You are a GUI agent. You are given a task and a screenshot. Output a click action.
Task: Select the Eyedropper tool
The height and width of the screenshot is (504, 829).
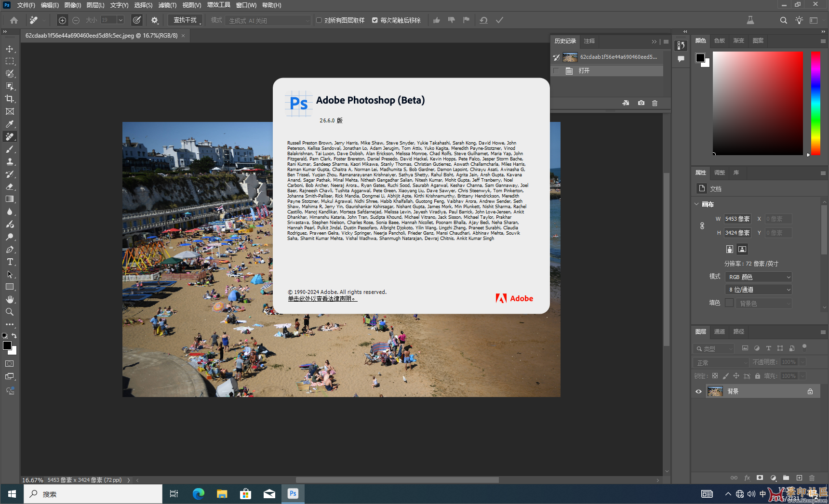[x=10, y=124]
